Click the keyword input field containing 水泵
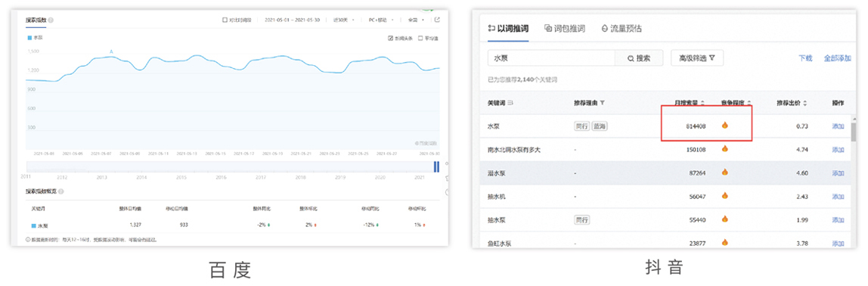The width and height of the screenshot is (868, 286). pos(551,58)
